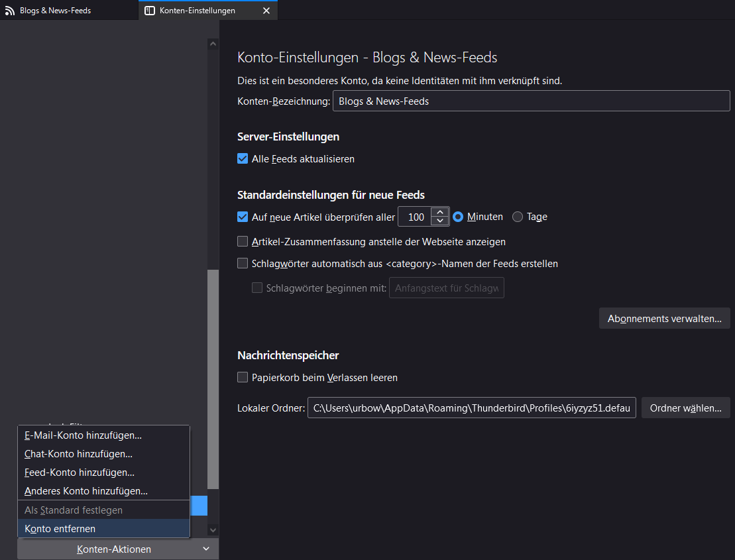The image size is (735, 560).
Task: Choose E-Mail-Konto hinzufügen from menu
Action: click(x=103, y=435)
